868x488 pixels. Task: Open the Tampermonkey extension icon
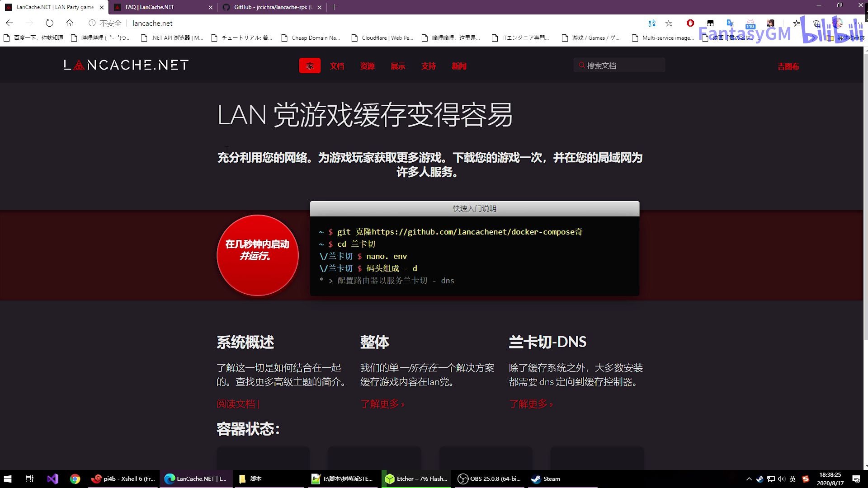710,23
